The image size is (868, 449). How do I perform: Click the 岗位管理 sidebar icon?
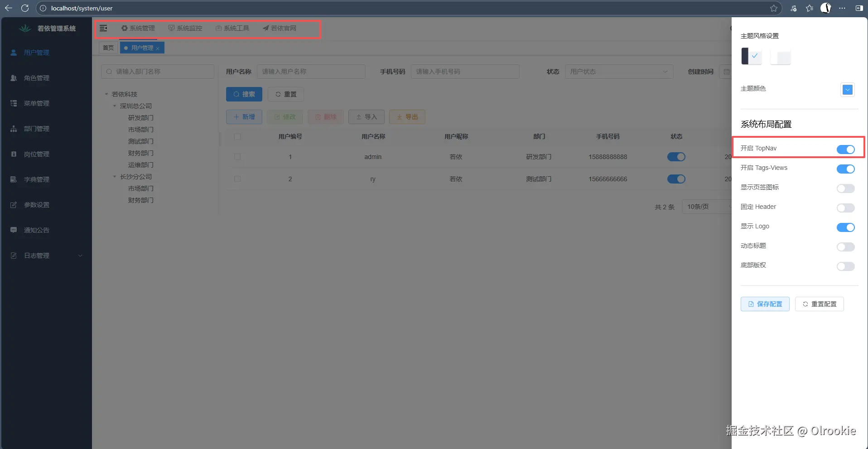click(14, 154)
